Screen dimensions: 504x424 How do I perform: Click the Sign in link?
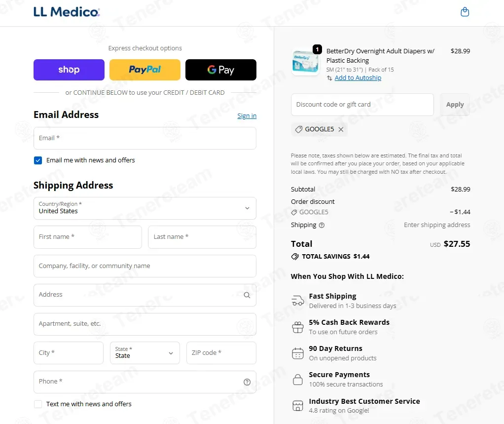[247, 116]
